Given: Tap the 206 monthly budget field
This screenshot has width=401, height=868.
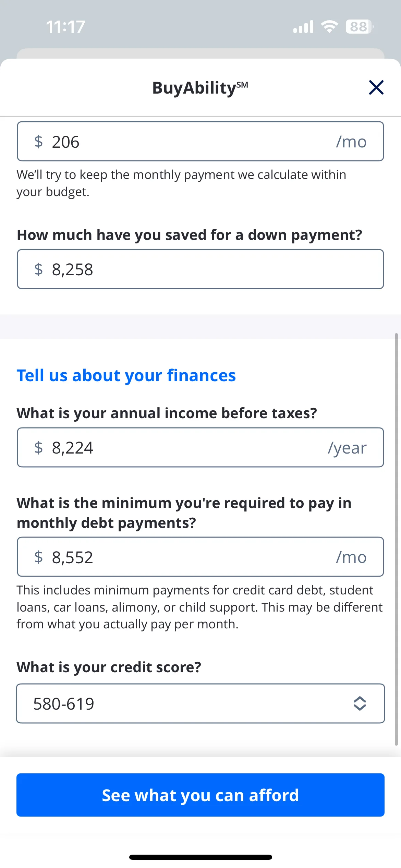Looking at the screenshot, I should [200, 141].
